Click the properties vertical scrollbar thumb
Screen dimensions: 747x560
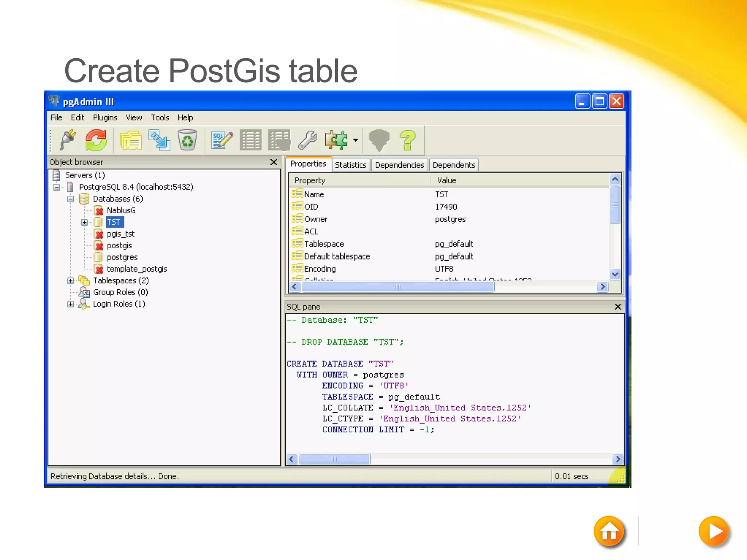point(615,204)
